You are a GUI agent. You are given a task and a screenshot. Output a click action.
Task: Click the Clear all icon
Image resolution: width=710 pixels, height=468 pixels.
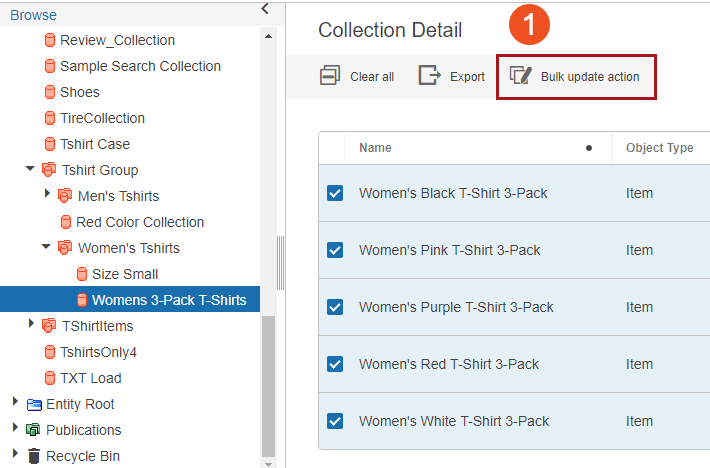tap(329, 76)
